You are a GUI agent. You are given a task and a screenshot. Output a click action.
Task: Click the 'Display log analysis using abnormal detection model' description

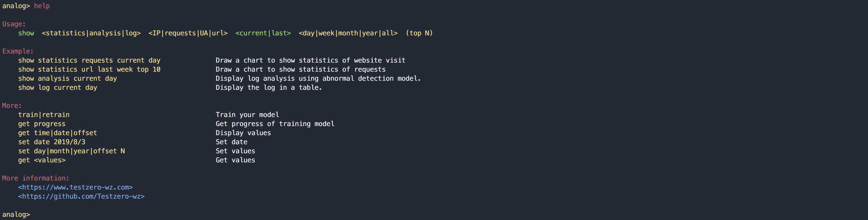point(318,79)
